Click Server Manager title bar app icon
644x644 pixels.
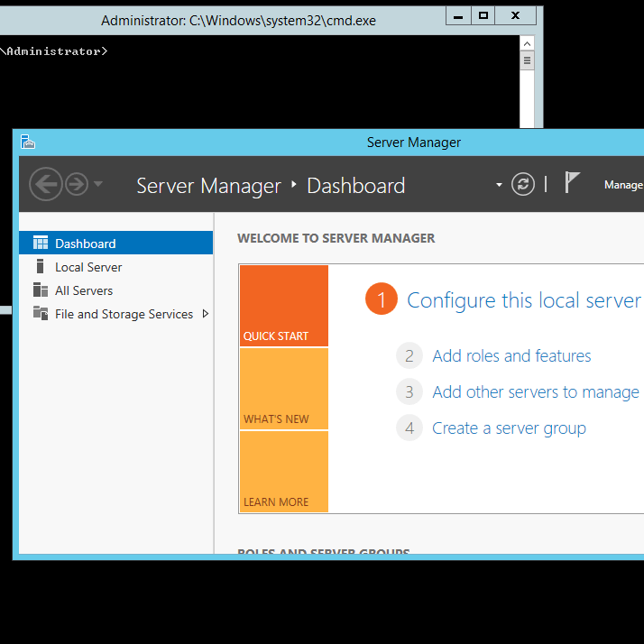pyautogui.click(x=28, y=142)
